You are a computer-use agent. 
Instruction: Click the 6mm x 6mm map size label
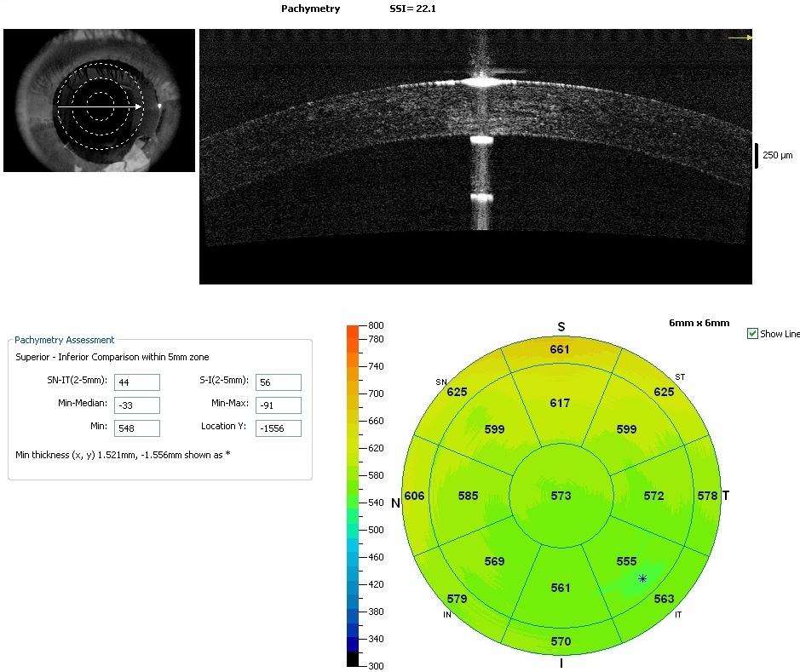tap(699, 323)
